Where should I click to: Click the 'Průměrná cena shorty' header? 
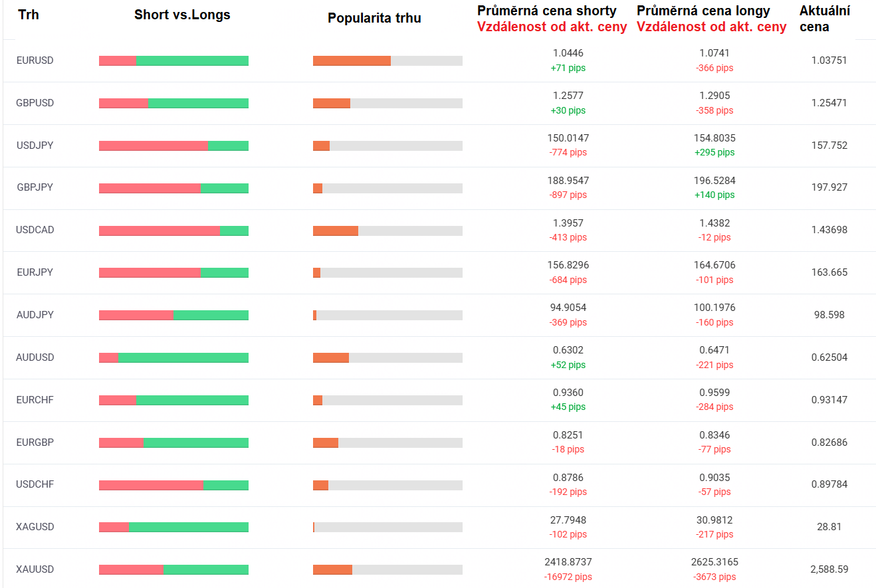[x=546, y=11]
